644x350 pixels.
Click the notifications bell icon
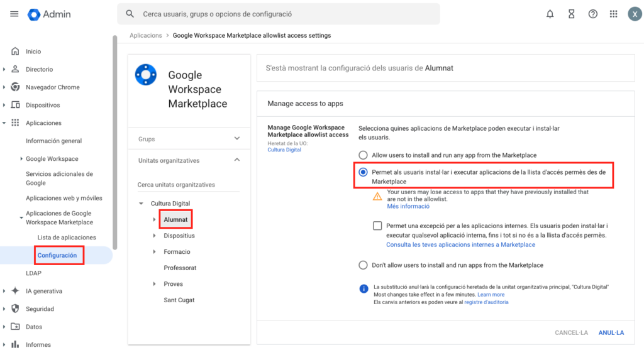pyautogui.click(x=550, y=14)
